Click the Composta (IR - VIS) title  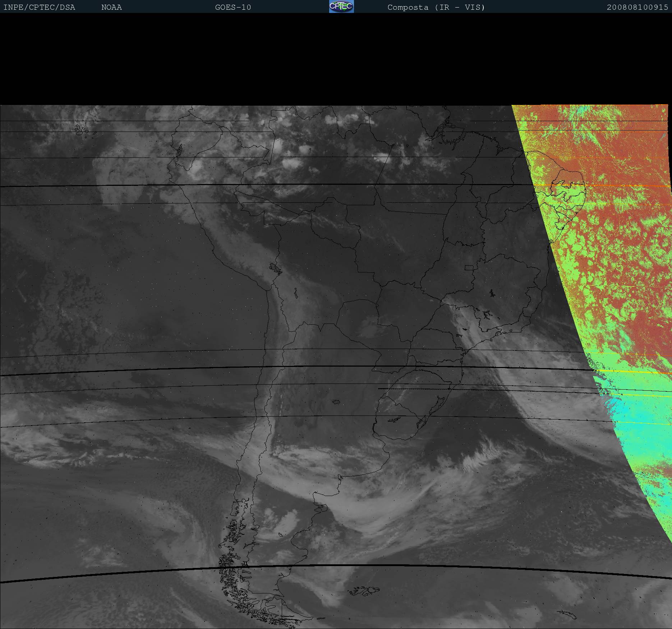click(x=436, y=7)
